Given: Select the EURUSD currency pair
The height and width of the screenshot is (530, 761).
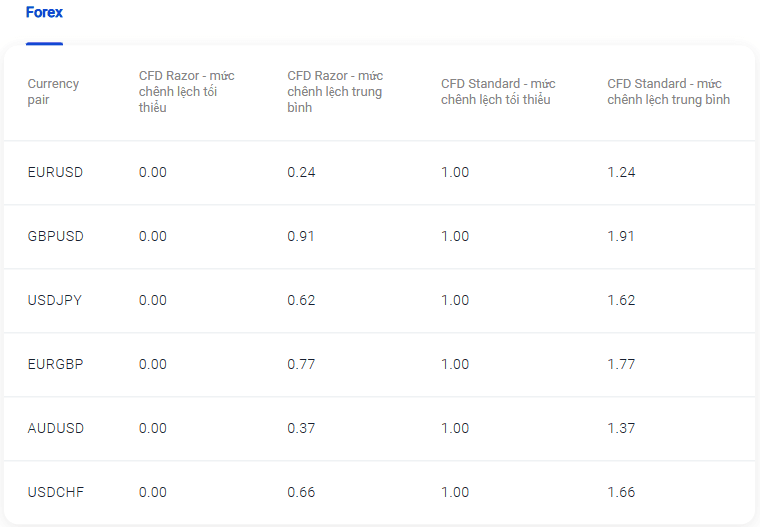Looking at the screenshot, I should pos(55,172).
